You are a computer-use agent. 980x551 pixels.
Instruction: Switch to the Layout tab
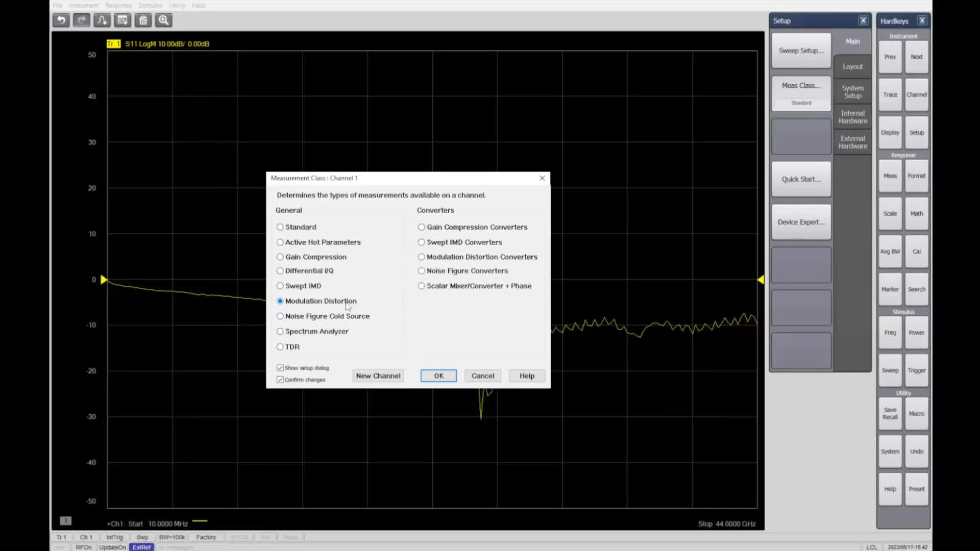pos(852,67)
